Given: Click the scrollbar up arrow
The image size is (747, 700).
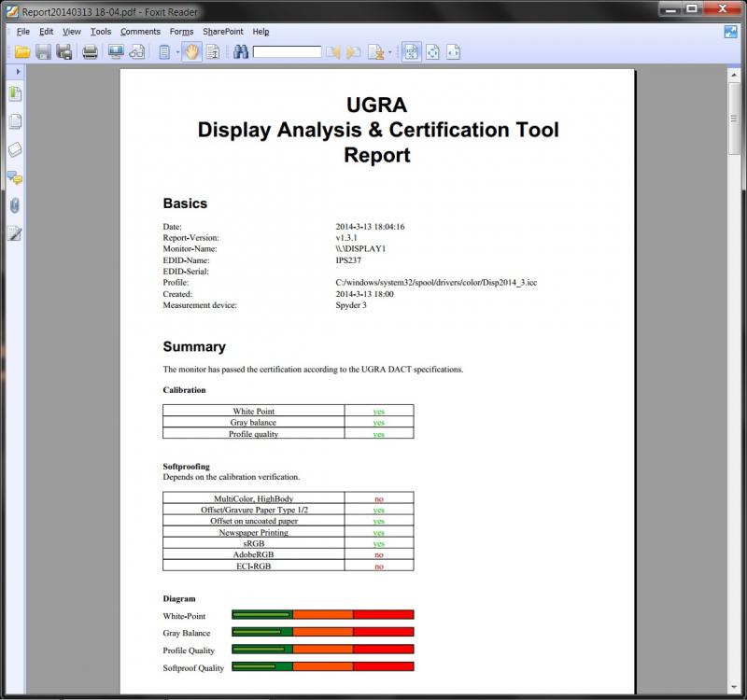Looking at the screenshot, I should pyautogui.click(x=734, y=75).
